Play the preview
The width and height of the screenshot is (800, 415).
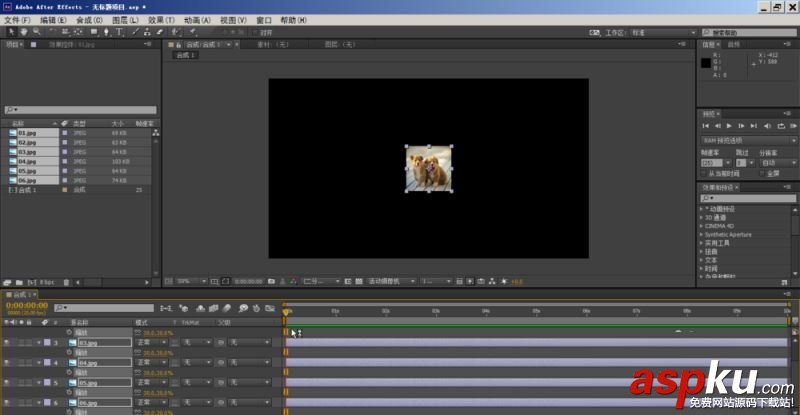click(x=729, y=126)
